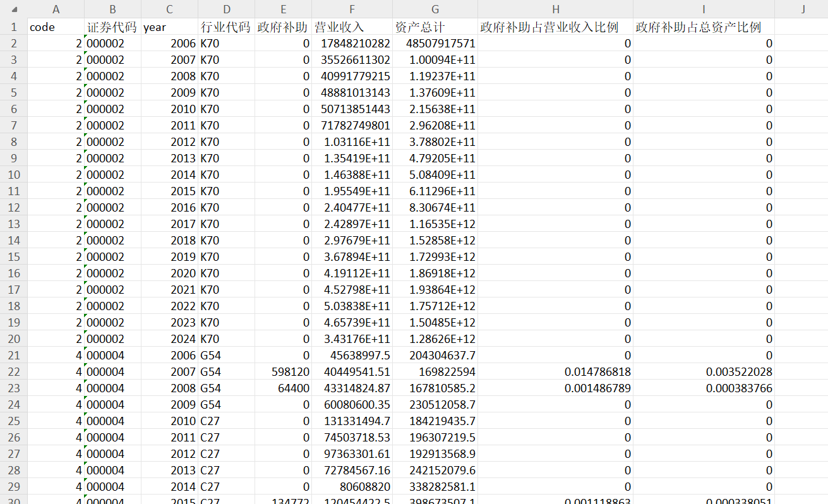Image resolution: width=828 pixels, height=504 pixels.
Task: Click cell with value 4.79205E+11
Action: pyautogui.click(x=435, y=159)
